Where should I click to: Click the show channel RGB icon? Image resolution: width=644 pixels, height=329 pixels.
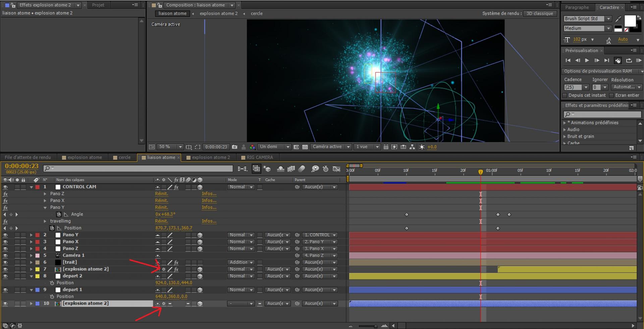(252, 147)
